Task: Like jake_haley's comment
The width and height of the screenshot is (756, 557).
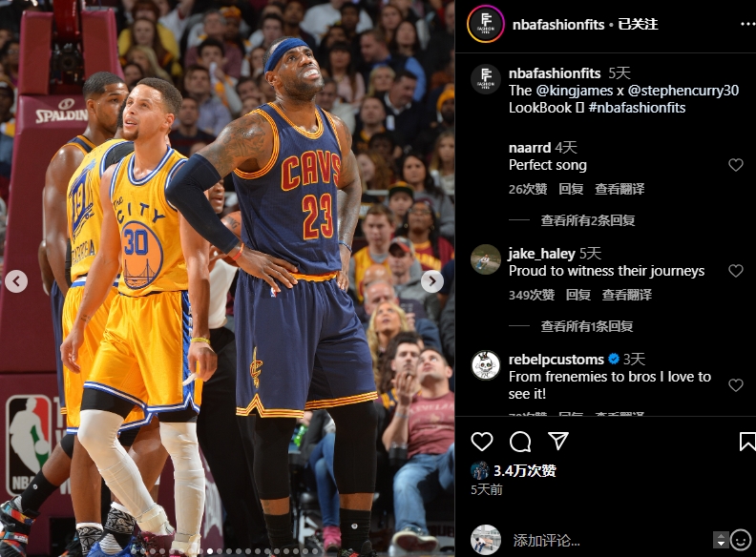Action: pos(735,271)
